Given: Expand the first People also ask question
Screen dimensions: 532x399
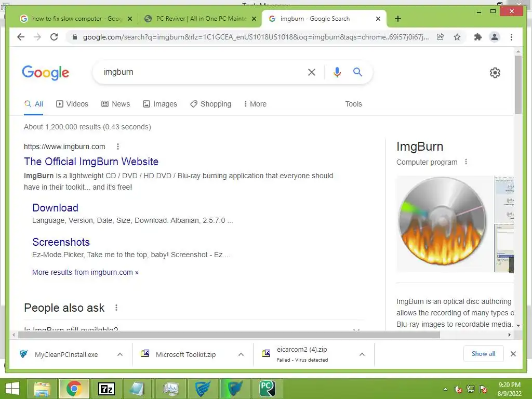Looking at the screenshot, I should (x=194, y=329).
